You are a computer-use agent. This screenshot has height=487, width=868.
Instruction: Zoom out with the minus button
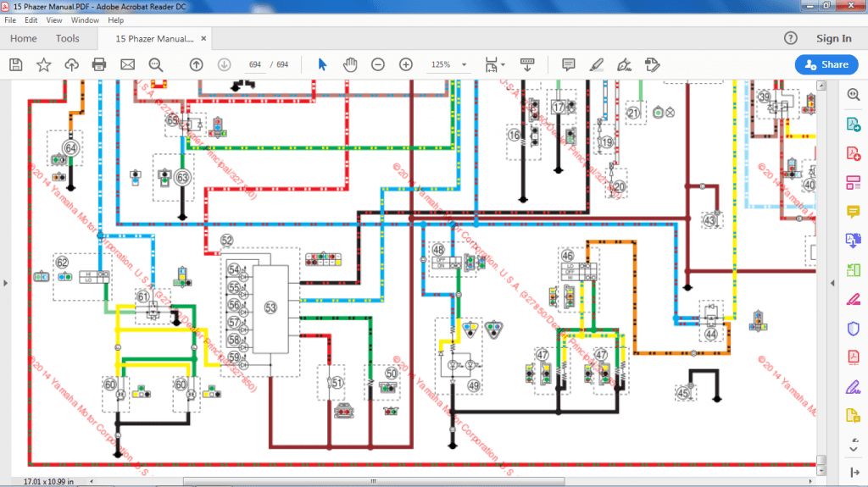377,64
